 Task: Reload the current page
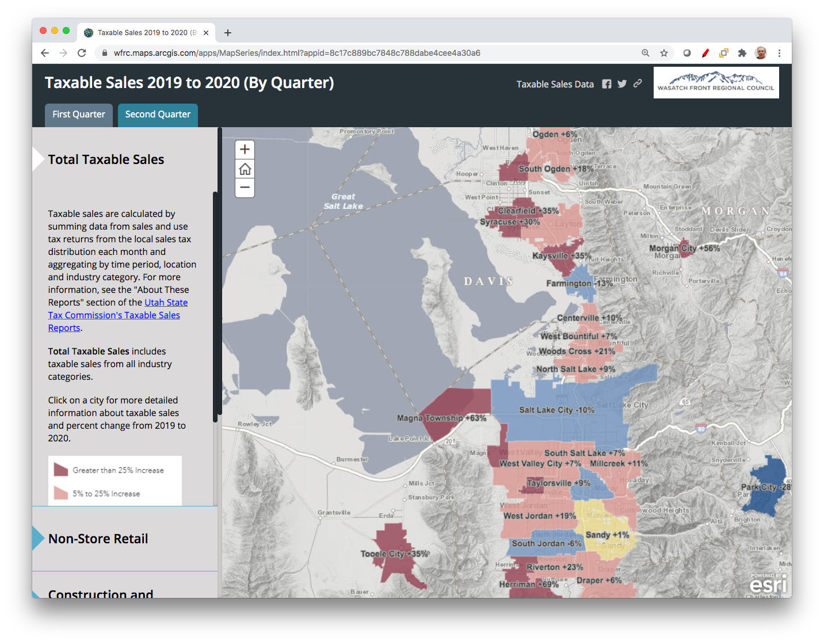pyautogui.click(x=82, y=53)
